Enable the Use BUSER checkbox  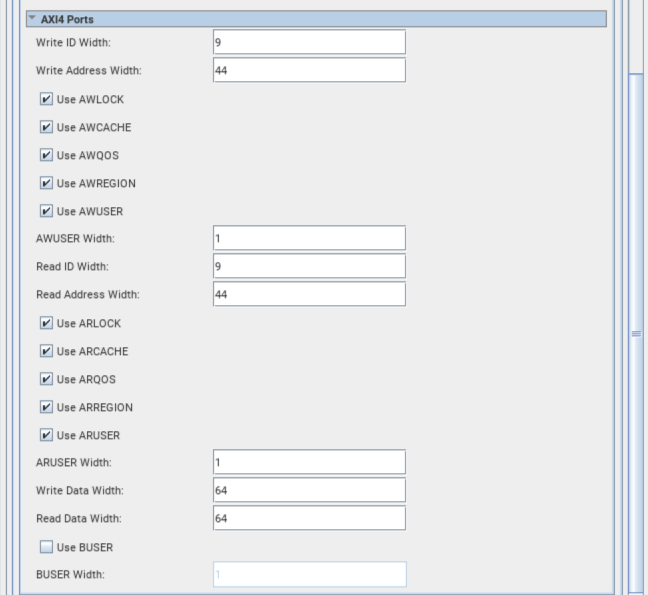(46, 548)
